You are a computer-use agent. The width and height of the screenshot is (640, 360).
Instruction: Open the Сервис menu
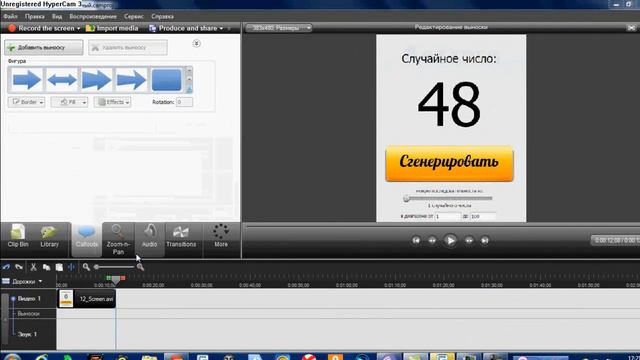point(133,17)
